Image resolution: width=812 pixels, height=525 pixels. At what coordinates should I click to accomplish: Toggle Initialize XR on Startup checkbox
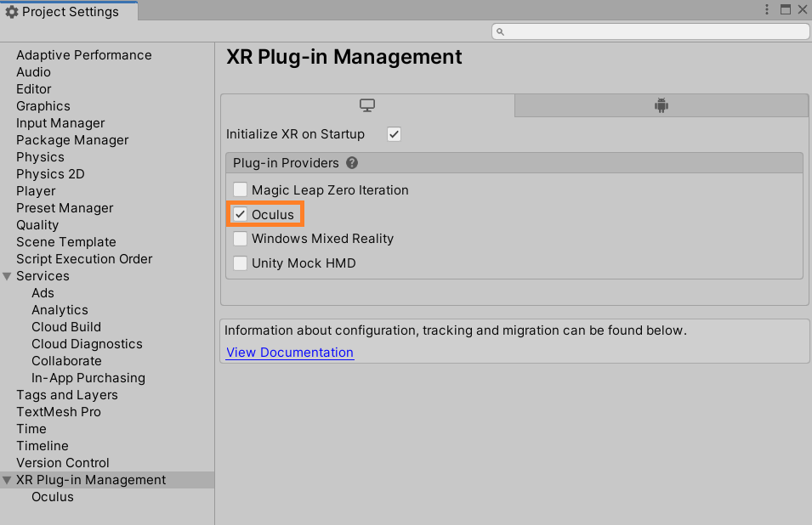click(394, 134)
